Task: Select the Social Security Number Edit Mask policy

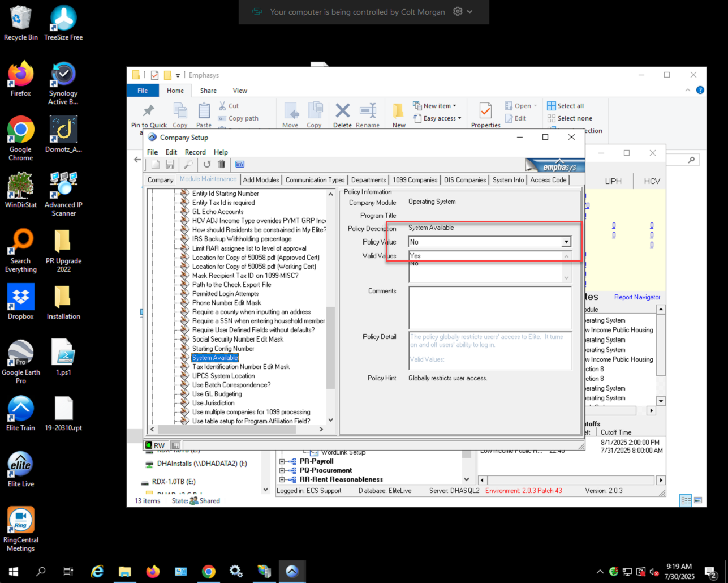Action: coord(238,339)
